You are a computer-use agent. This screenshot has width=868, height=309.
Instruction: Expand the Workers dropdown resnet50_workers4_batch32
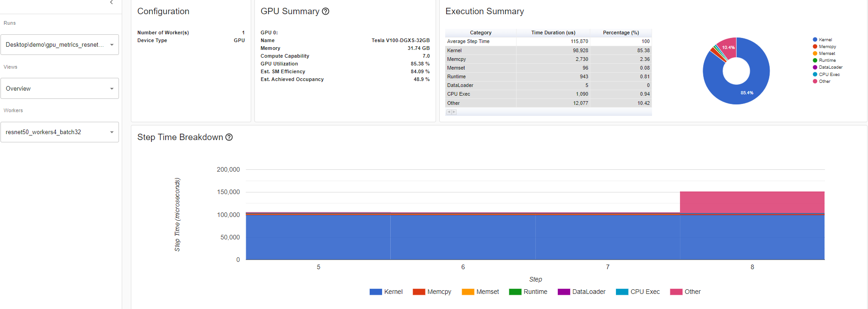[x=59, y=132]
